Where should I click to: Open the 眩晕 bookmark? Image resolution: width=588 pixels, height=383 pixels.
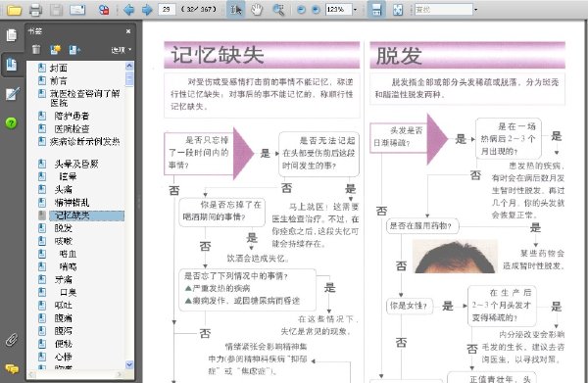tap(68, 176)
